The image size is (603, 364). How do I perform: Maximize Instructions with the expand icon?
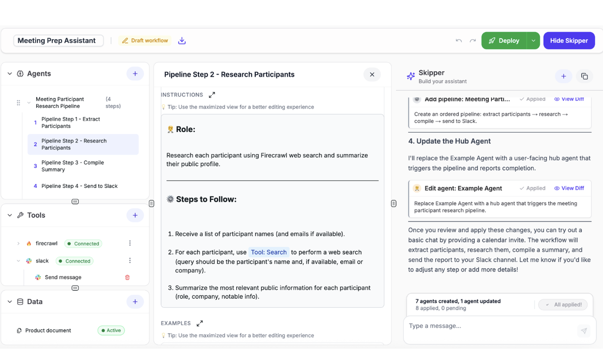point(212,94)
